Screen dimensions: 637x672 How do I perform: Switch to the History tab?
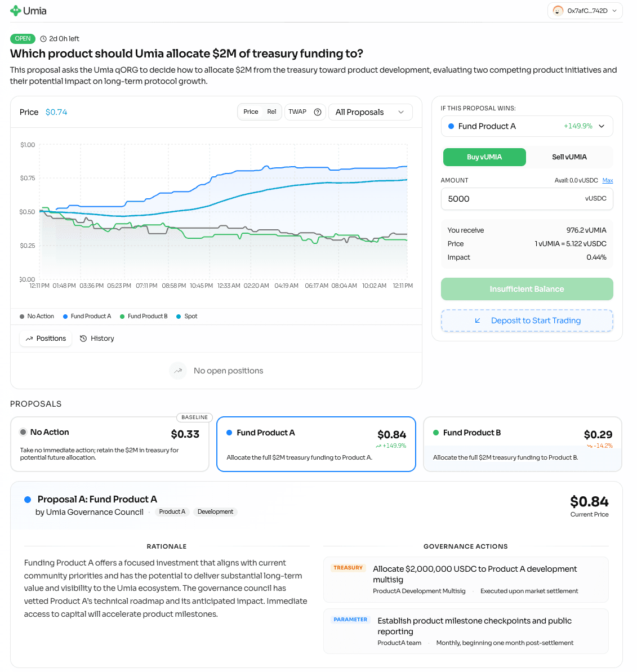[97, 338]
